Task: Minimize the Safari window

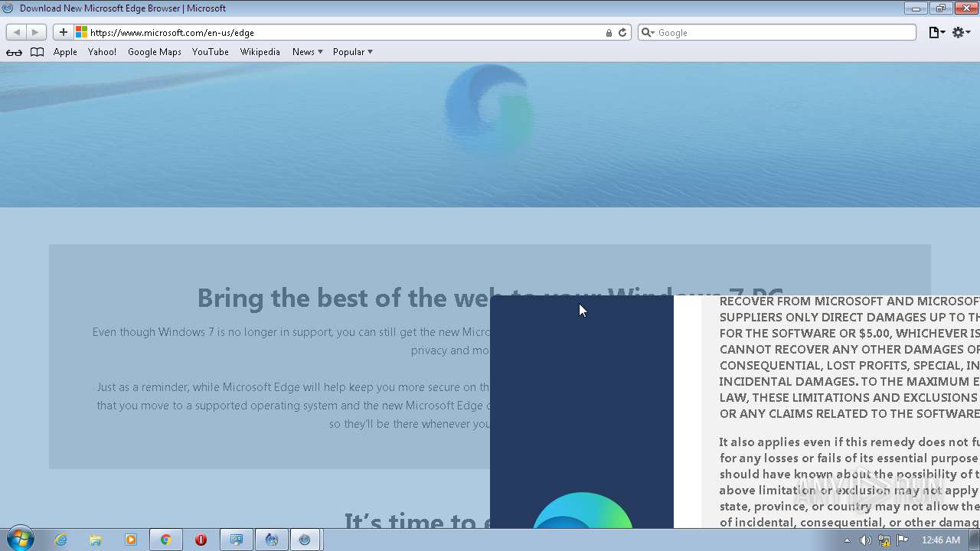Action: (x=916, y=8)
